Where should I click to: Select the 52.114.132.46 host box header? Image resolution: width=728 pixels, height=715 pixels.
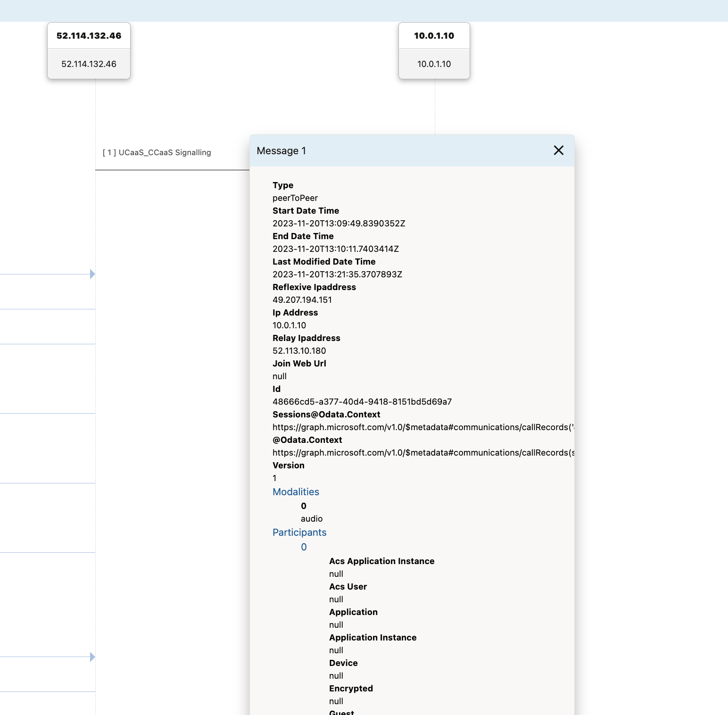pos(89,36)
